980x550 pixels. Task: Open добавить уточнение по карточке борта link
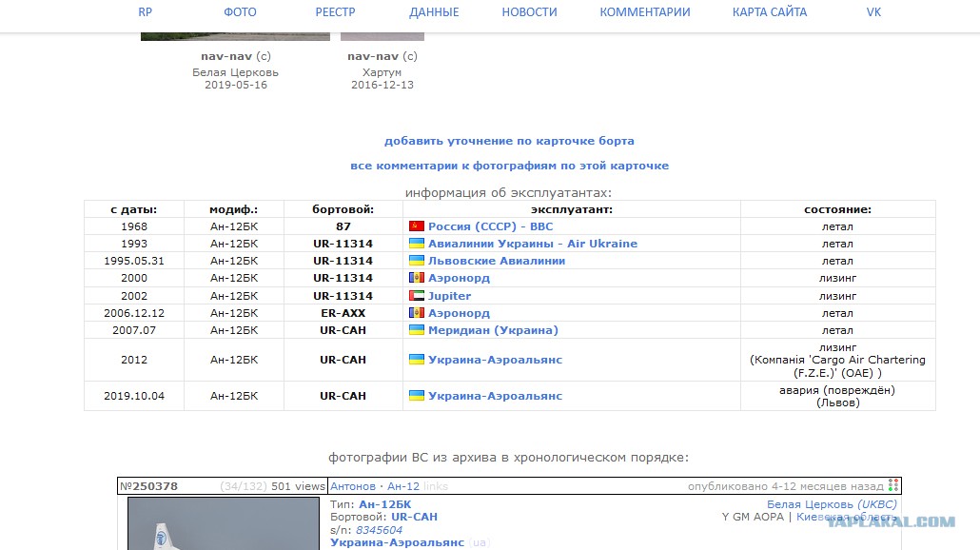tap(509, 141)
